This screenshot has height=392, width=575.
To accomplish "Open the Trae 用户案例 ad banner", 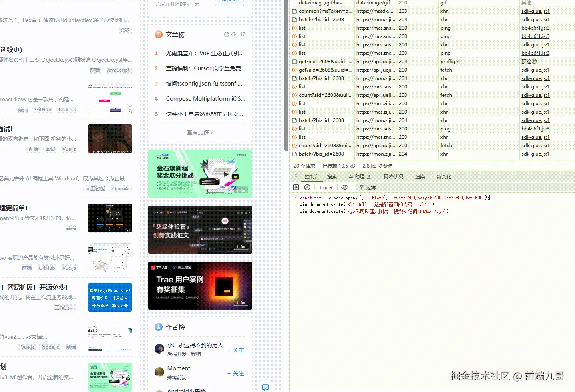I will 200,286.
